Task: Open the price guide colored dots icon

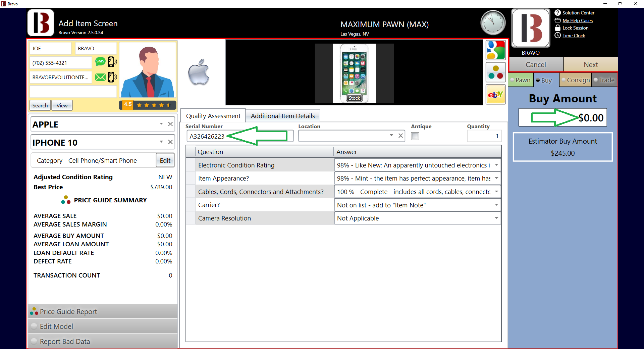Action: click(x=496, y=72)
